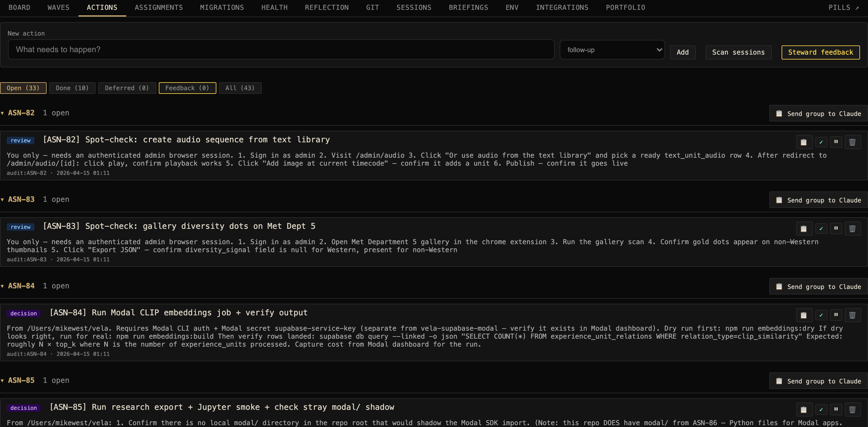Filter actions by Open (33)
Screen dimensions: 868x427
(23, 88)
